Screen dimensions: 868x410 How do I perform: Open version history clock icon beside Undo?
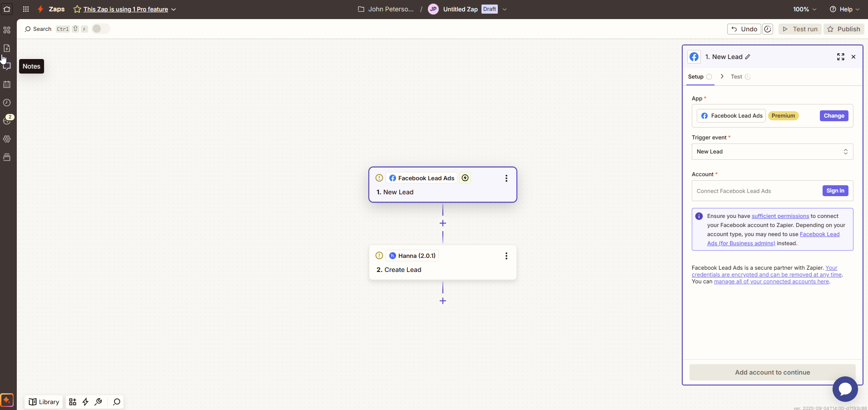pyautogui.click(x=768, y=29)
